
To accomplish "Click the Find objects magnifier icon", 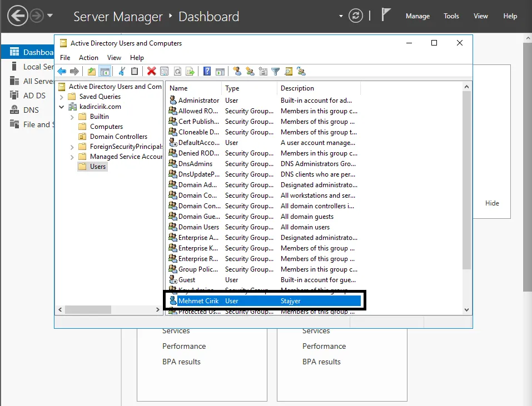I will tap(289, 72).
